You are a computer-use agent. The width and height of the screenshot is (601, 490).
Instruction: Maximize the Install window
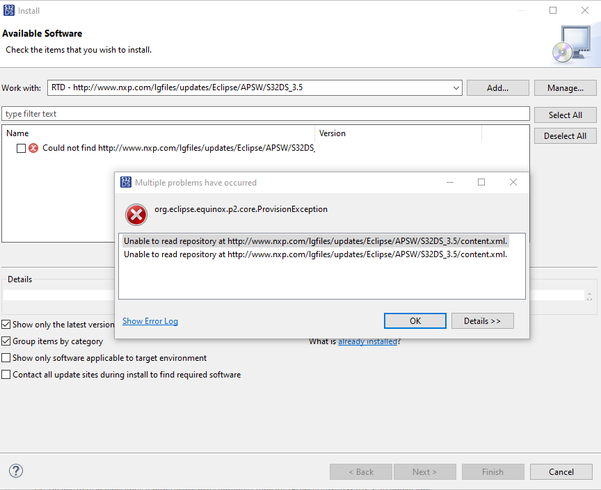tap(553, 10)
